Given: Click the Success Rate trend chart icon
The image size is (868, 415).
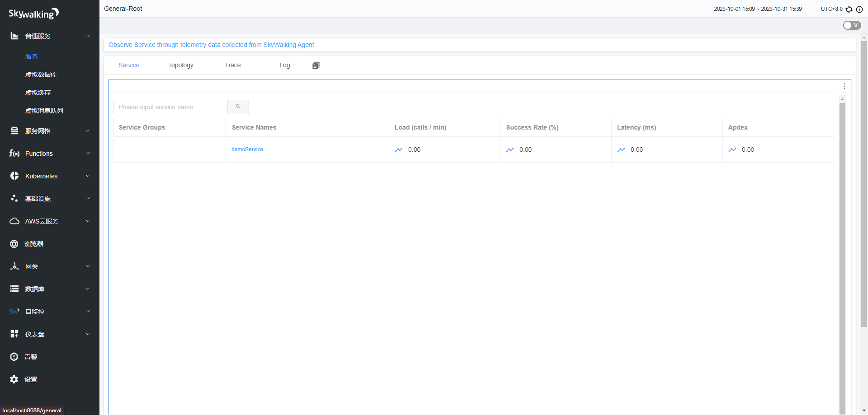Looking at the screenshot, I should coord(510,150).
